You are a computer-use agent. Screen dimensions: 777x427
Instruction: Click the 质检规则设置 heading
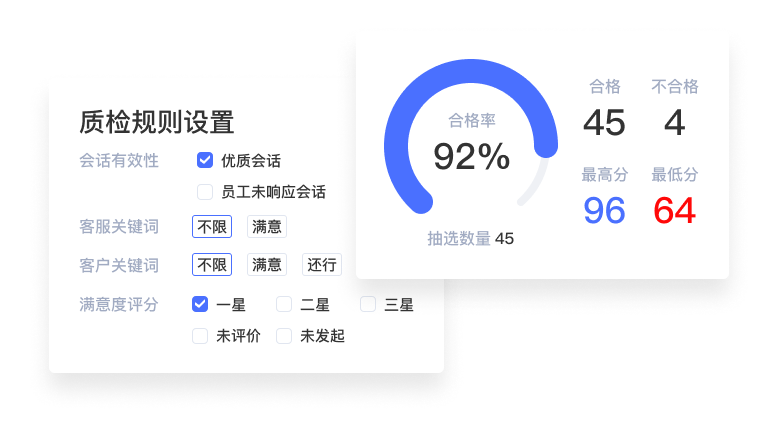click(x=157, y=122)
